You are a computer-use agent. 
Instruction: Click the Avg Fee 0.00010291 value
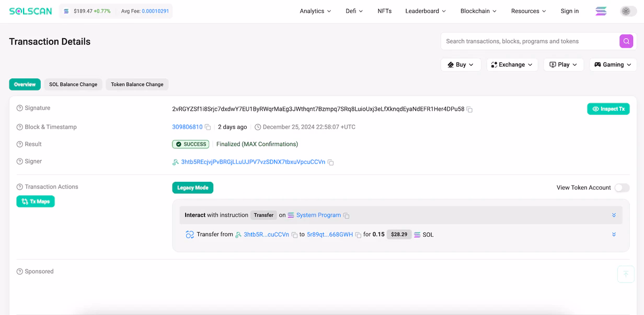[155, 11]
